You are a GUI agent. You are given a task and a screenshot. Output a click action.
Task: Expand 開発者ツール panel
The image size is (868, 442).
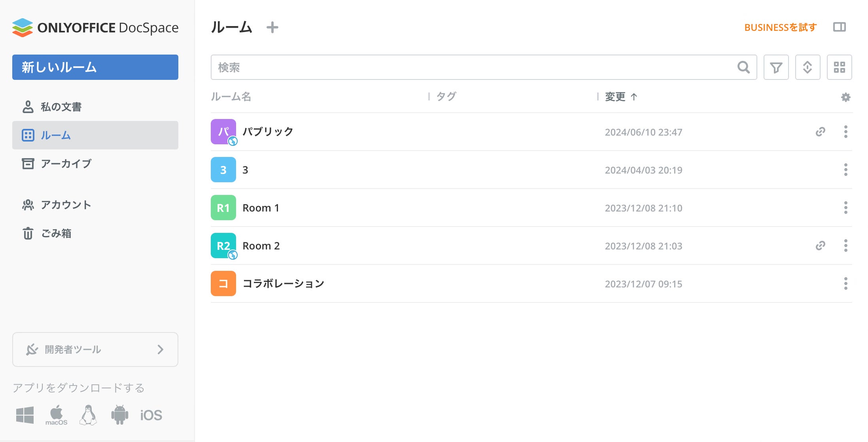pos(95,349)
